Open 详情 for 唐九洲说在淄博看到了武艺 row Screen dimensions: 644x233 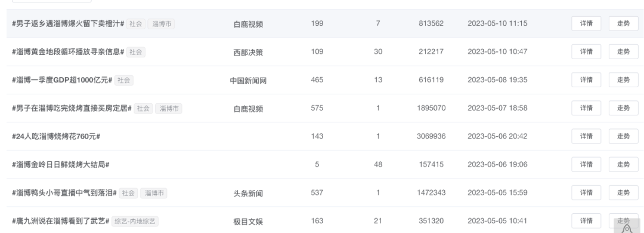click(x=586, y=220)
